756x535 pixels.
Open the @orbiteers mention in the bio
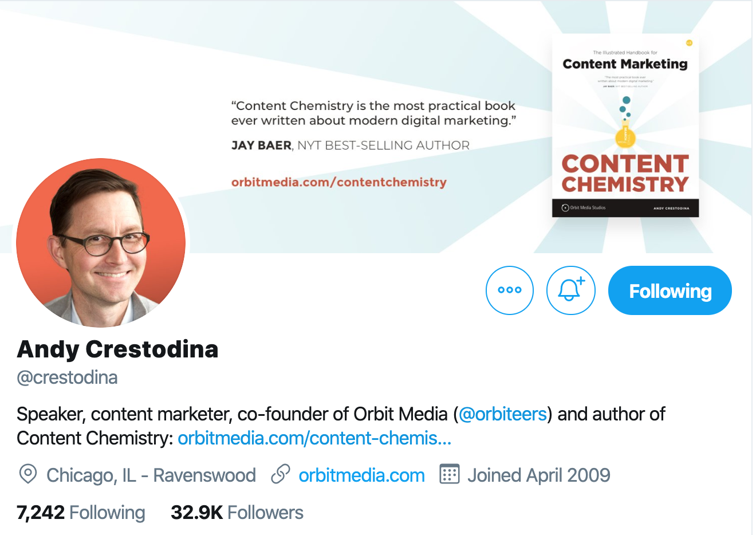click(x=504, y=414)
